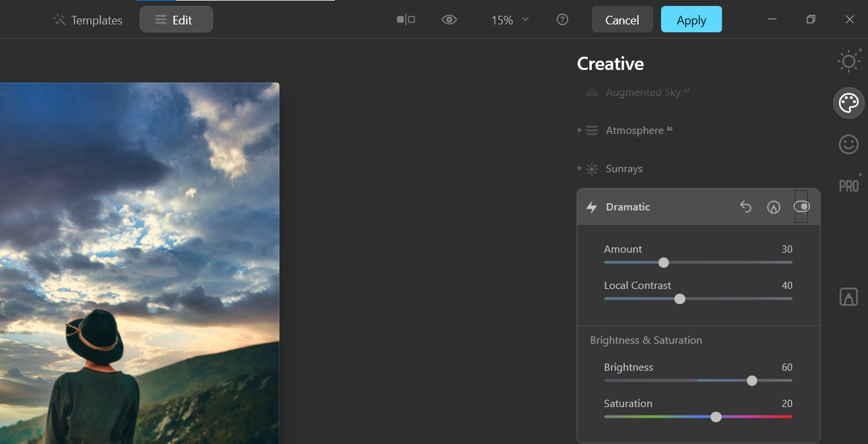
Task: Reset the Dramatic tool adjustments
Action: coord(745,206)
